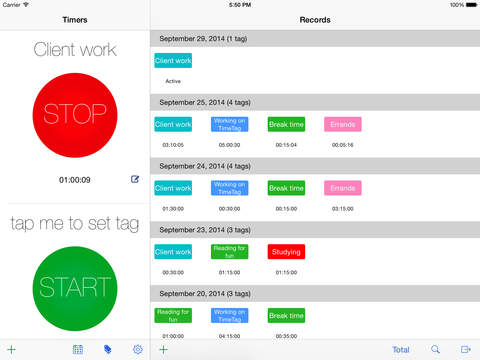
Task: Click duration 01:15:00 under Studying
Action: click(x=286, y=272)
